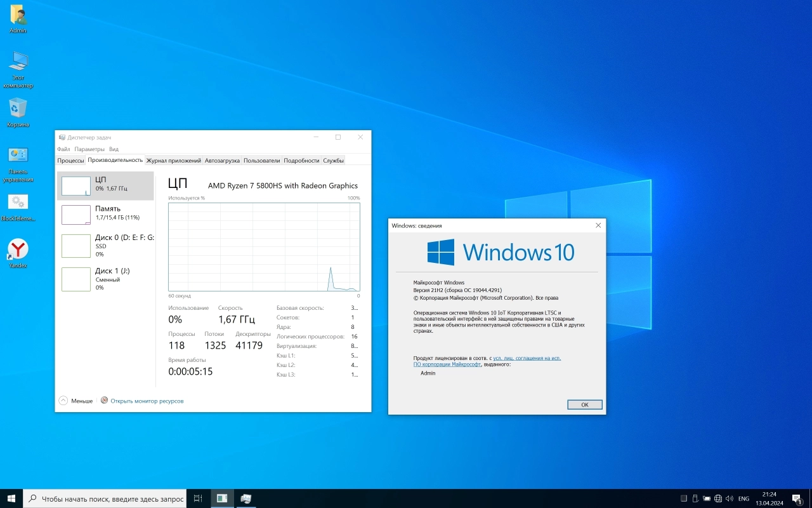The width and height of the screenshot is (812, 508).
Task: Select the 'Панель управления' desktop icon
Action: pos(18,164)
